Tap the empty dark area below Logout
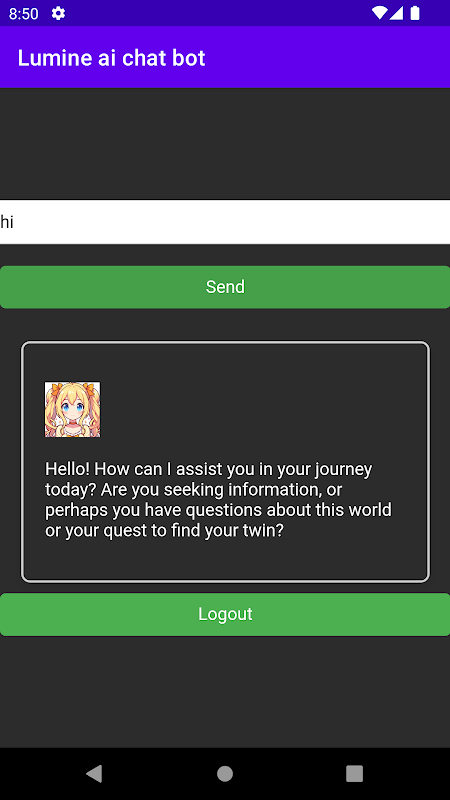450x800 pixels. coord(225,692)
